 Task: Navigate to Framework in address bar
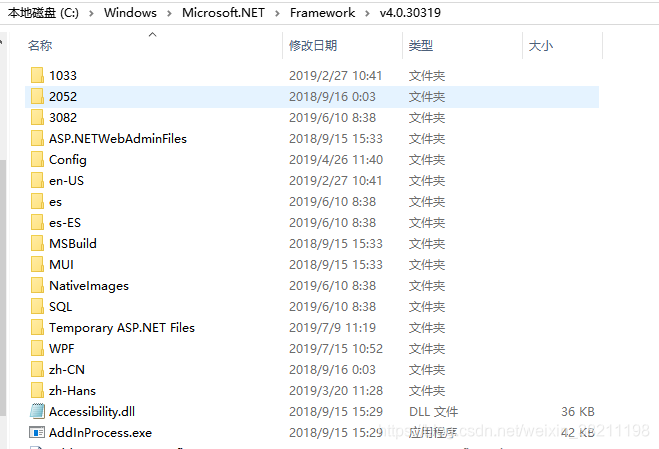[x=322, y=13]
